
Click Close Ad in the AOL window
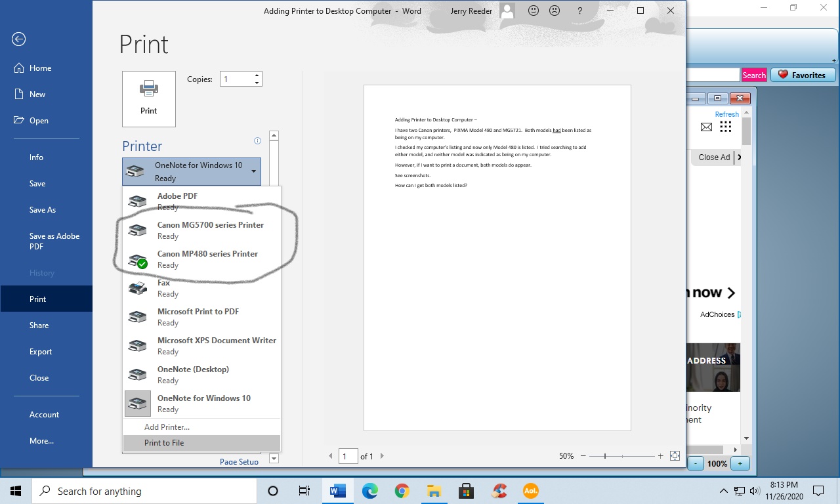pyautogui.click(x=714, y=157)
